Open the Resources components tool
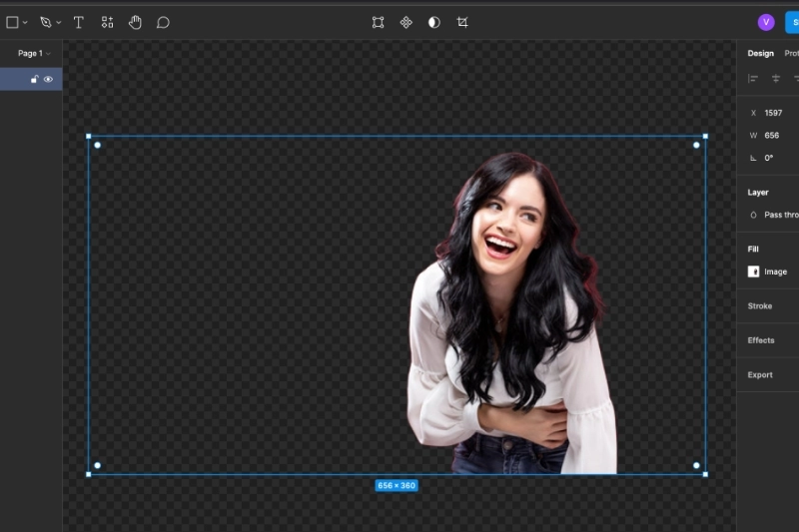Screen dimensions: 799x532 107,22
